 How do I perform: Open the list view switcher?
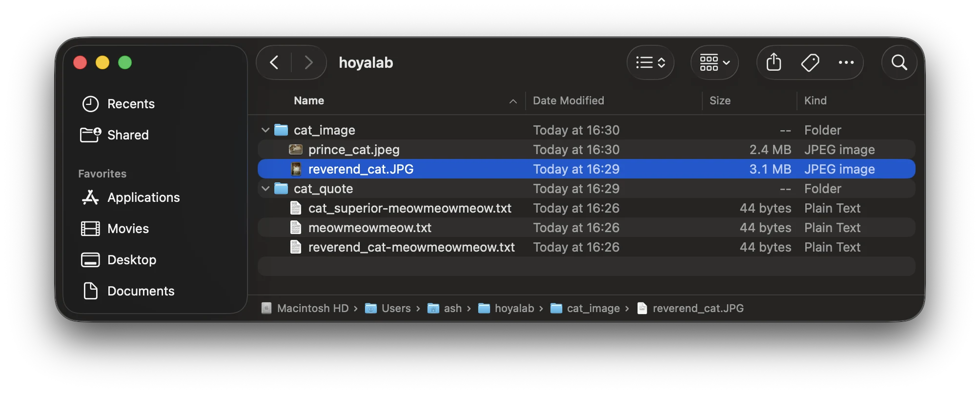tap(651, 62)
